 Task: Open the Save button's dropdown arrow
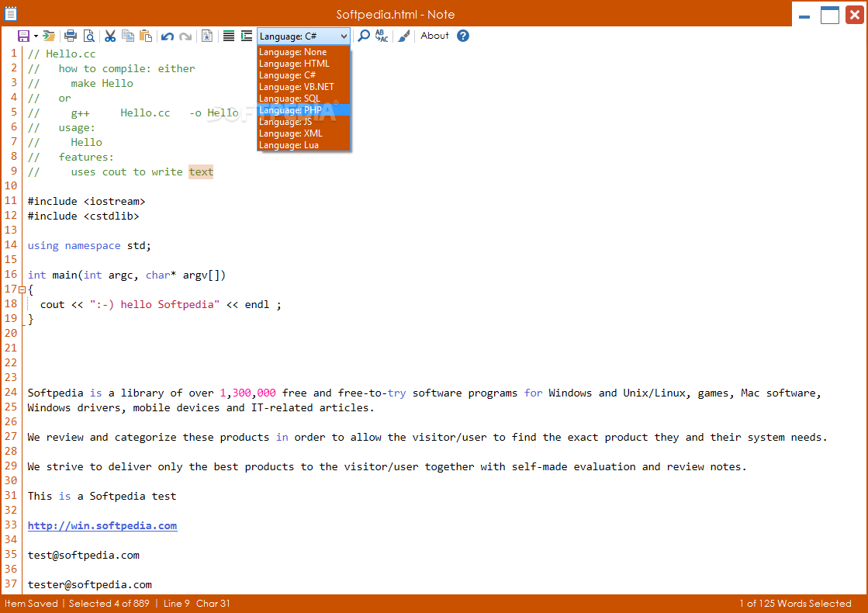[x=36, y=36]
